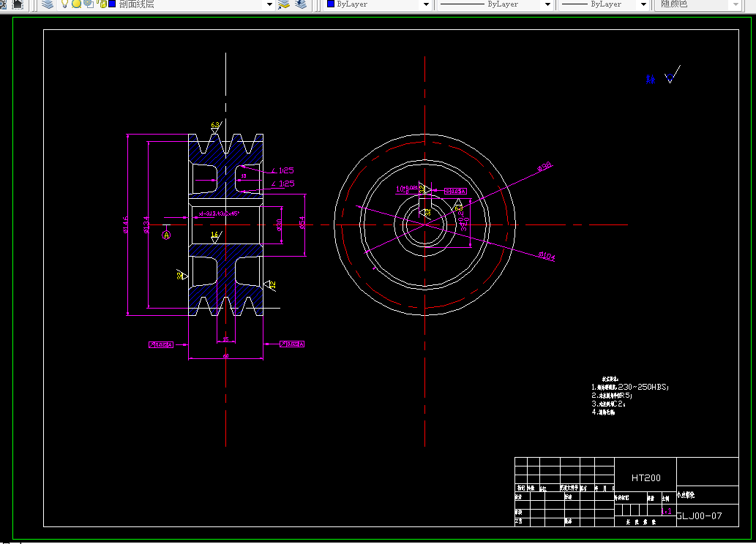
Task: Select the ø30 bore diameter dimension
Action: 279,224
